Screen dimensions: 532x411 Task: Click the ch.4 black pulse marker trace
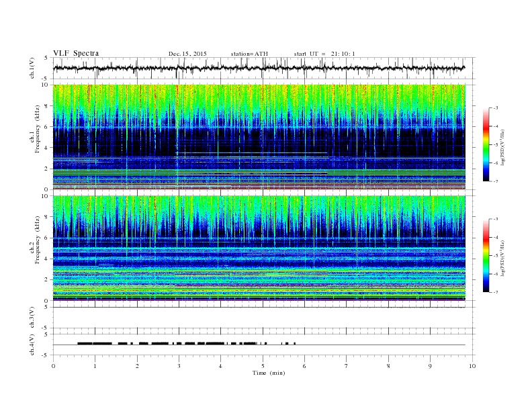pyautogui.click(x=187, y=344)
